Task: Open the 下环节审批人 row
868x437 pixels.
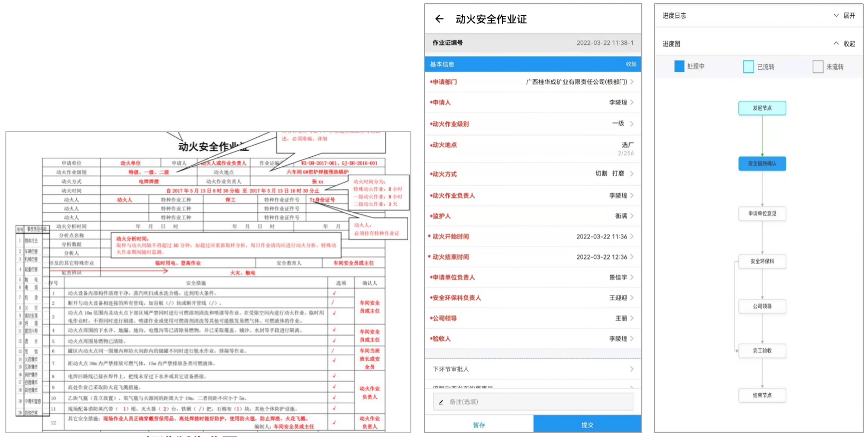Action: 533,369
